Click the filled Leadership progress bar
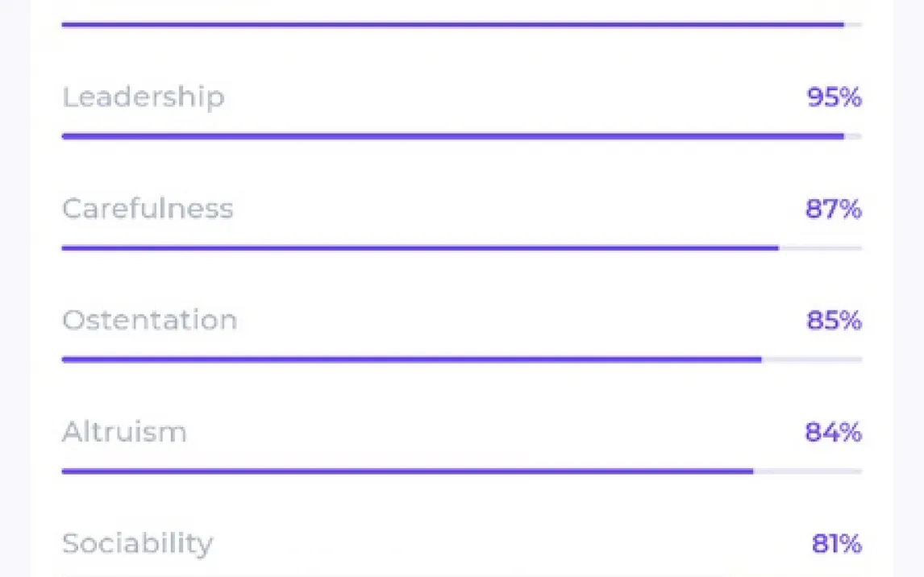Image resolution: width=924 pixels, height=577 pixels. point(452,136)
